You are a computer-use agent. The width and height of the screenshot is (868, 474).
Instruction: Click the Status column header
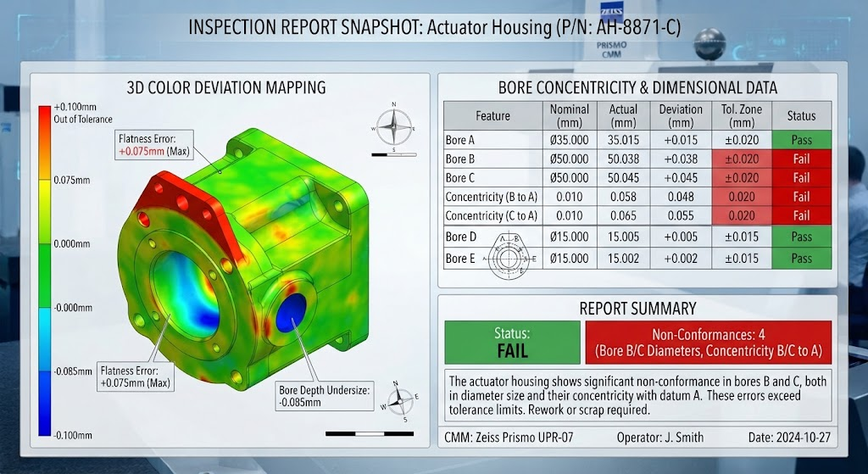point(802,115)
